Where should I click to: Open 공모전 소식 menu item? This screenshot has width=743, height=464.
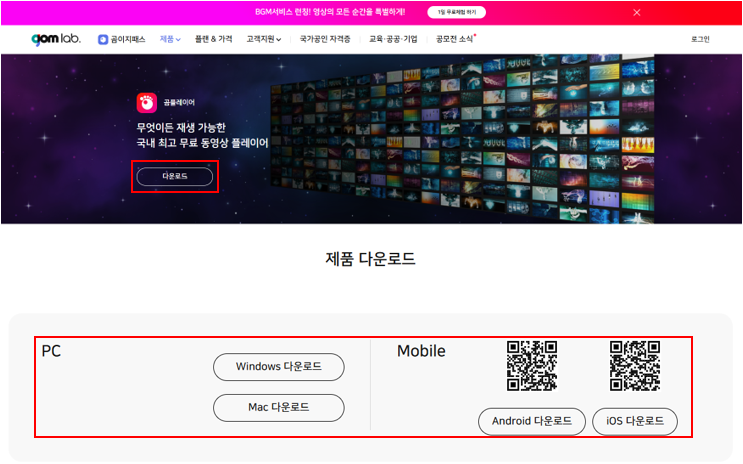point(456,39)
